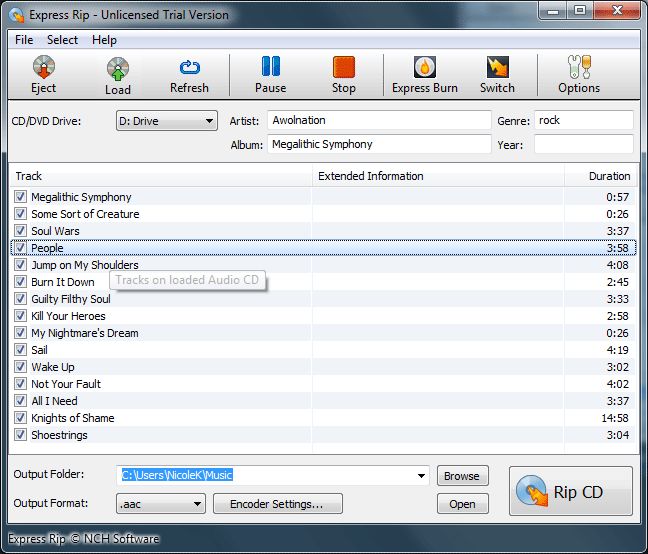This screenshot has height=554, width=648.
Task: Deselect the Knights of Shame track
Action: click(21, 418)
